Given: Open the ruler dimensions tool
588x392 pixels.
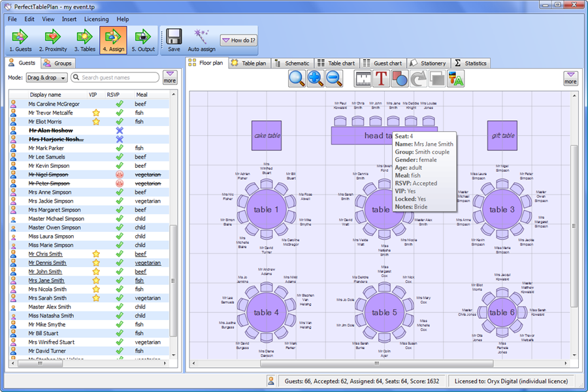Looking at the screenshot, I should [363, 79].
